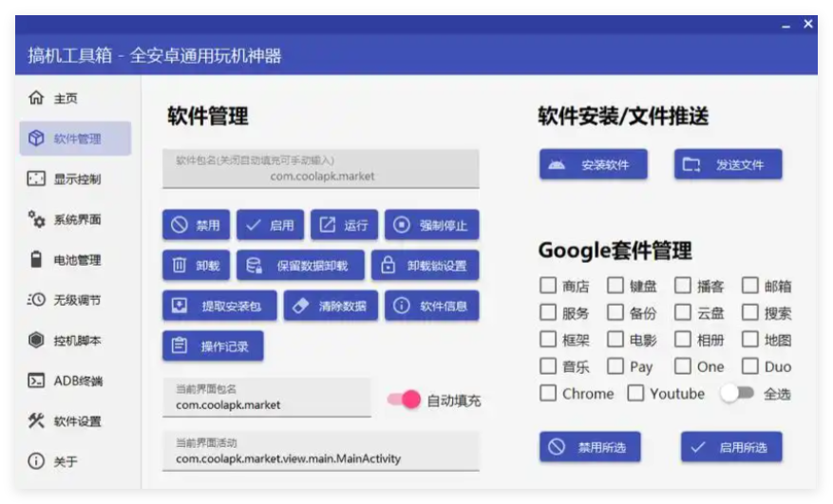Check the Youtube checkbox
Viewport: 833px width, 504px height.
[635, 394]
